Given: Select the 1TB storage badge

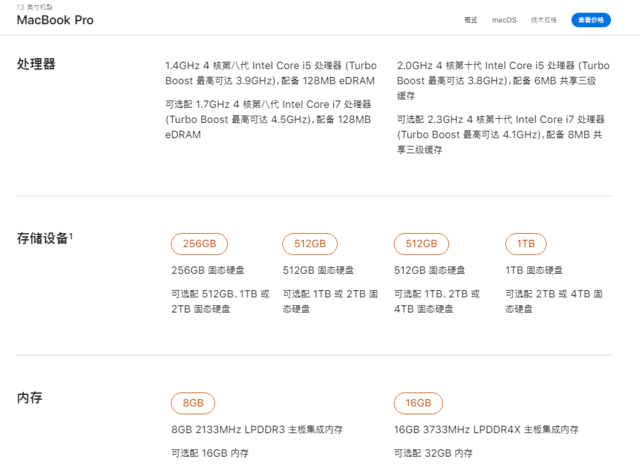Looking at the screenshot, I should (526, 244).
